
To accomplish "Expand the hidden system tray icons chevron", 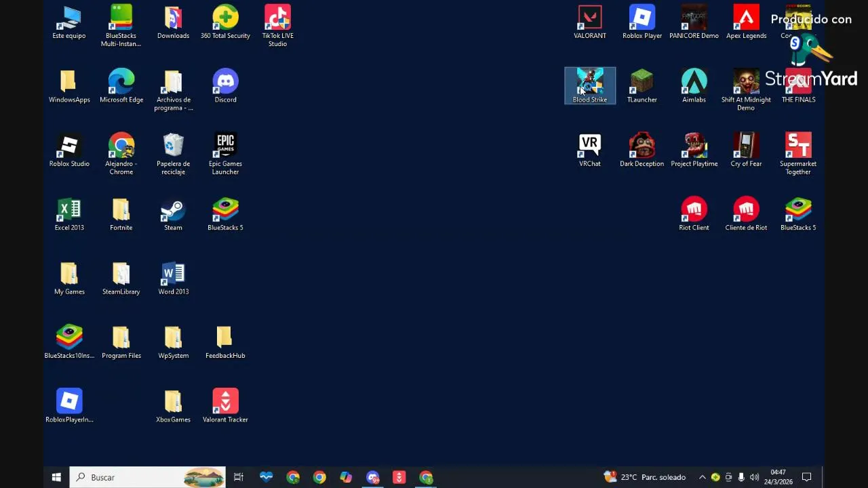I will click(703, 477).
